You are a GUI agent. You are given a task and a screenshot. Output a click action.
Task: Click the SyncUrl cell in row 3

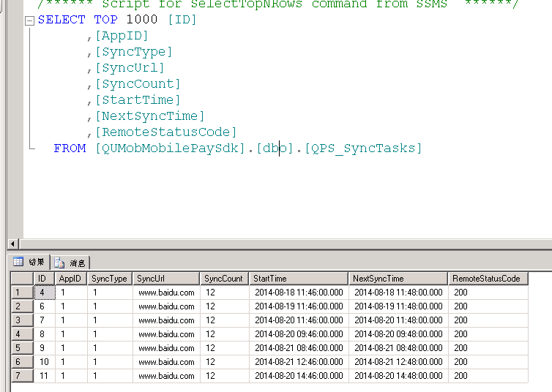point(165,320)
